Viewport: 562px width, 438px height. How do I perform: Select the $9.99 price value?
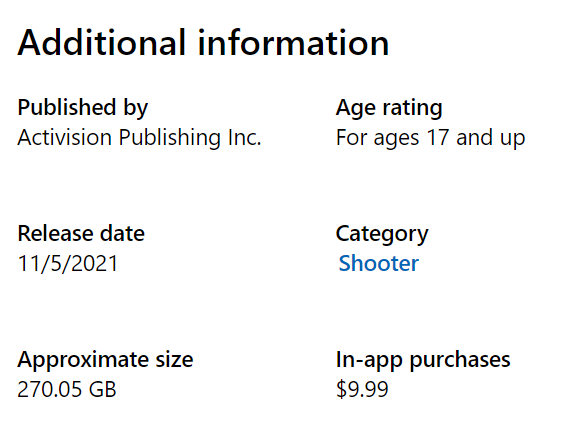362,389
